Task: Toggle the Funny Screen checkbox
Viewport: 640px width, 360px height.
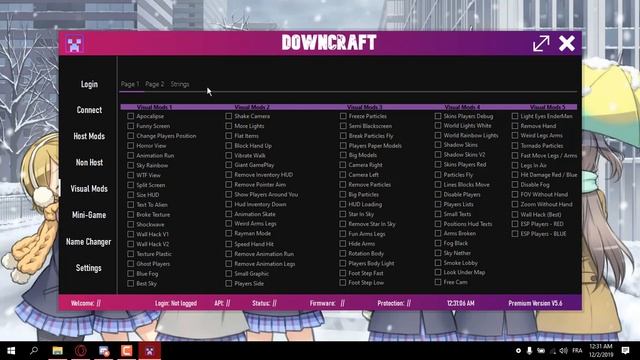Action: pos(131,126)
